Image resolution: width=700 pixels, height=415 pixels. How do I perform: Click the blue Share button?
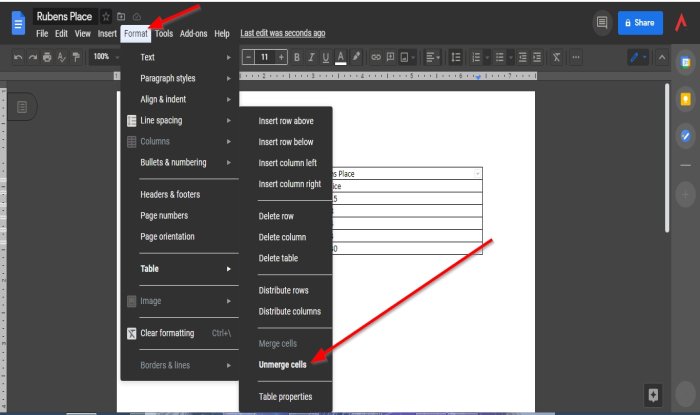click(x=640, y=23)
